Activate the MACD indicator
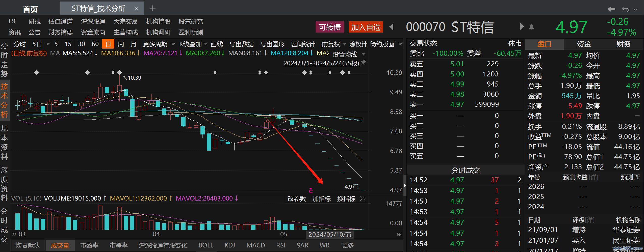 pyautogui.click(x=255, y=245)
